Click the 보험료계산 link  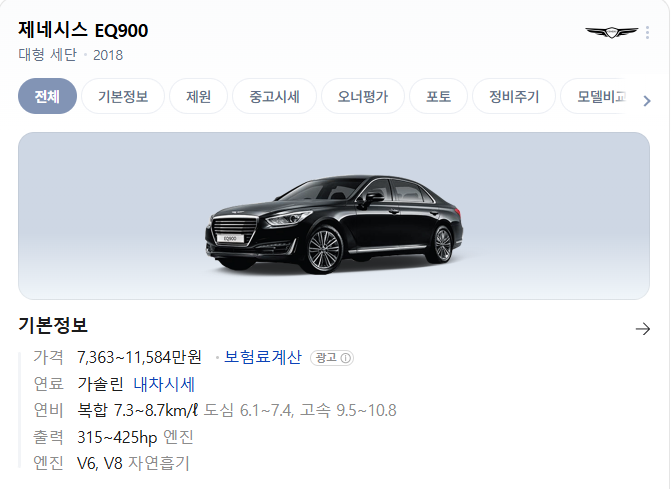coord(263,357)
